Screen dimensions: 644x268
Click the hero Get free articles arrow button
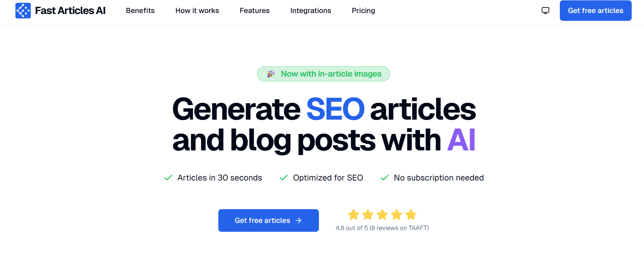(x=269, y=220)
